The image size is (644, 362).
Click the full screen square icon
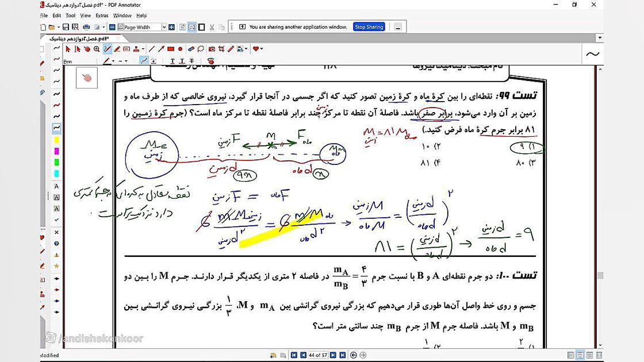coord(202,27)
